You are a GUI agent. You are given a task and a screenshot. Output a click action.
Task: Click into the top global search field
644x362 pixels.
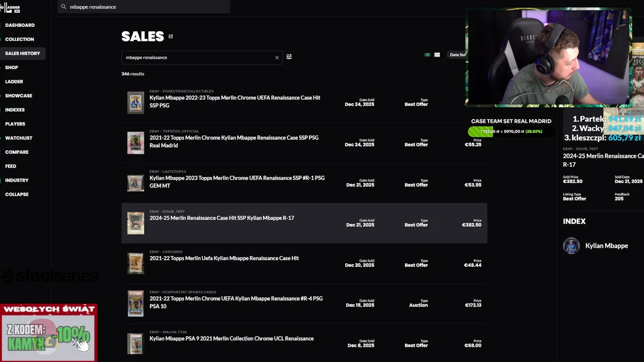[x=143, y=7]
